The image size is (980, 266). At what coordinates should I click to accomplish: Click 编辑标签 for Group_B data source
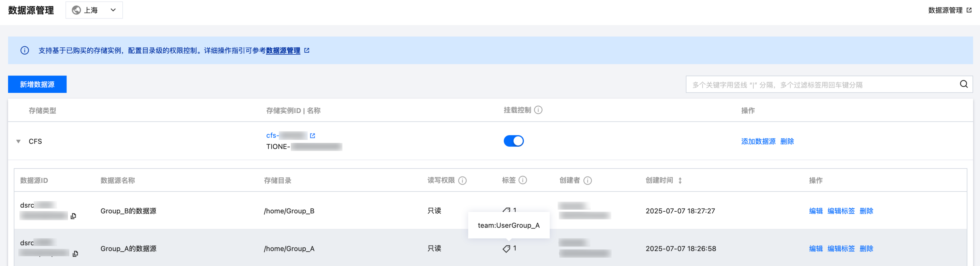click(841, 211)
